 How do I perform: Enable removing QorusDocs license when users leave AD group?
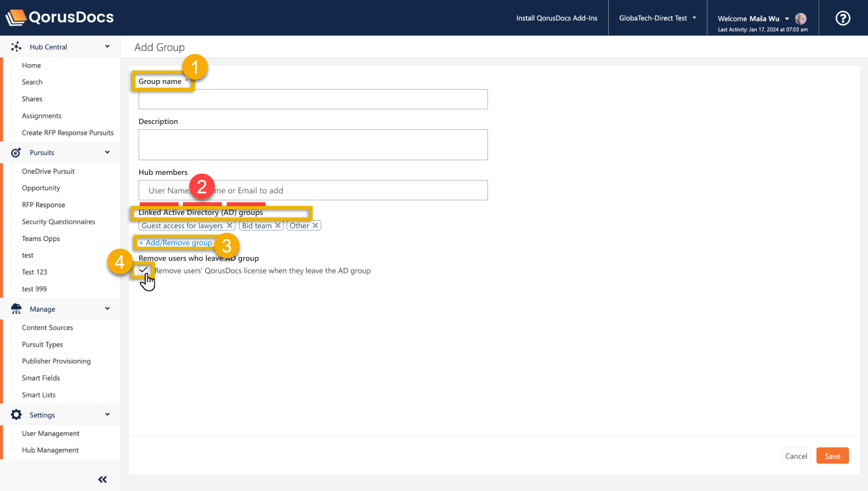143,270
